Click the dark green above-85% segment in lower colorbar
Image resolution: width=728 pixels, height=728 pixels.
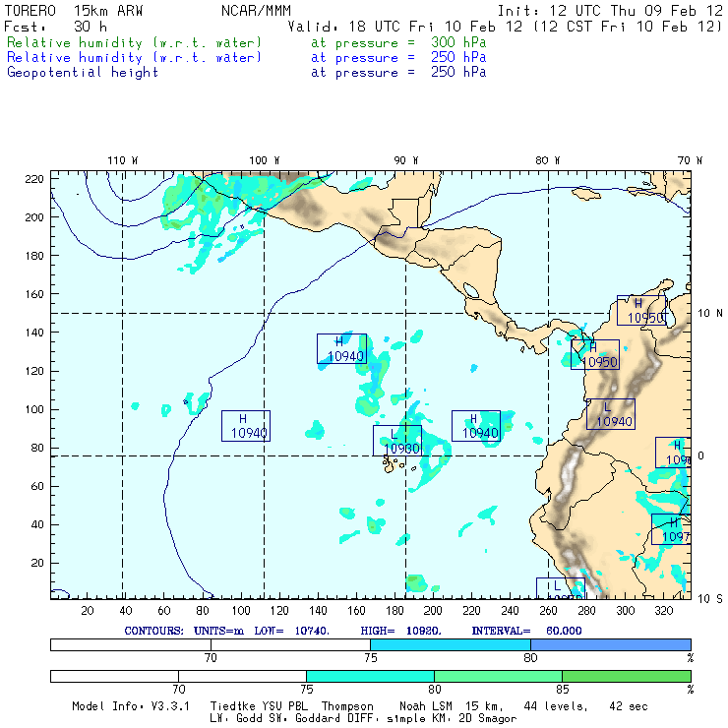(x=627, y=676)
